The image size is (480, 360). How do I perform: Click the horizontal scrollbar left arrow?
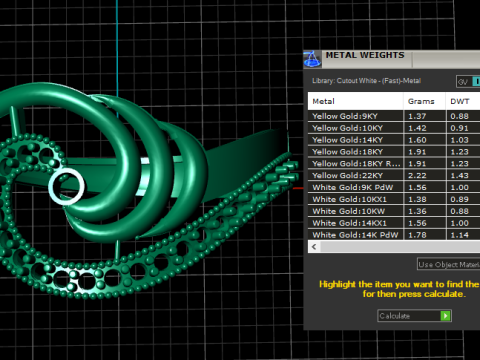(x=314, y=247)
